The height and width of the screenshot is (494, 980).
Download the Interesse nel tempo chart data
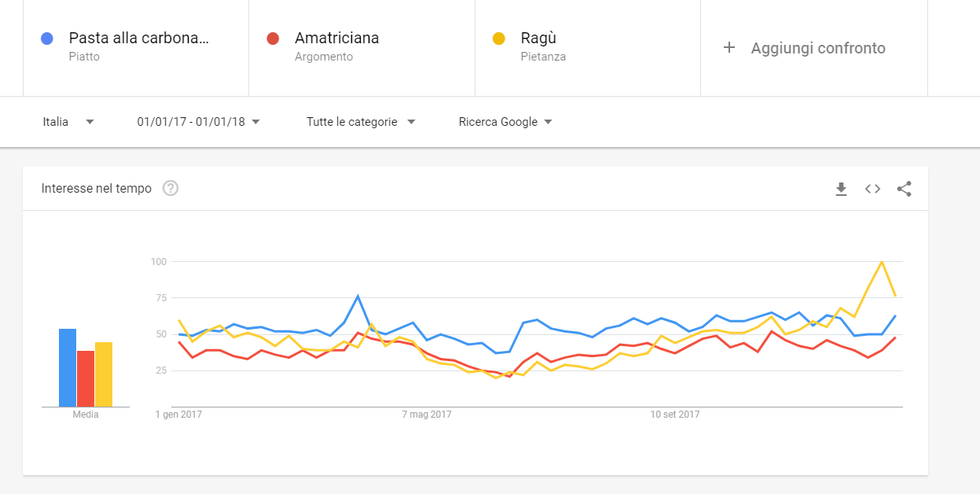tap(841, 189)
